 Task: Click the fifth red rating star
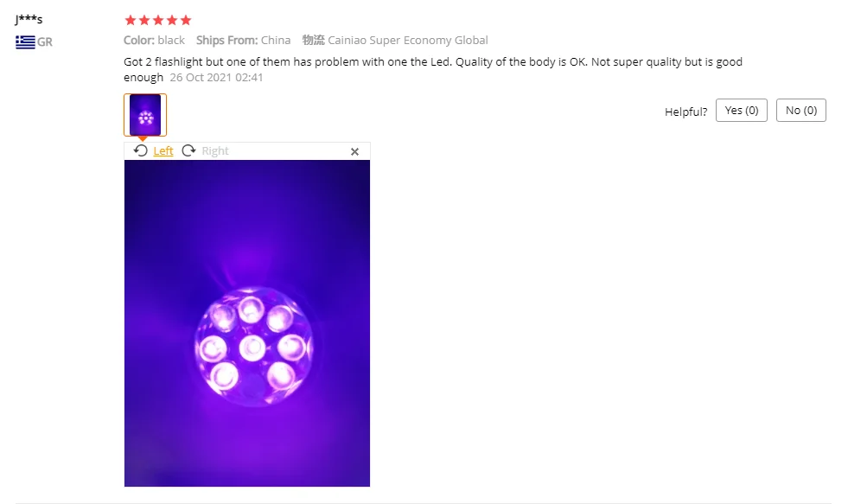coord(186,21)
